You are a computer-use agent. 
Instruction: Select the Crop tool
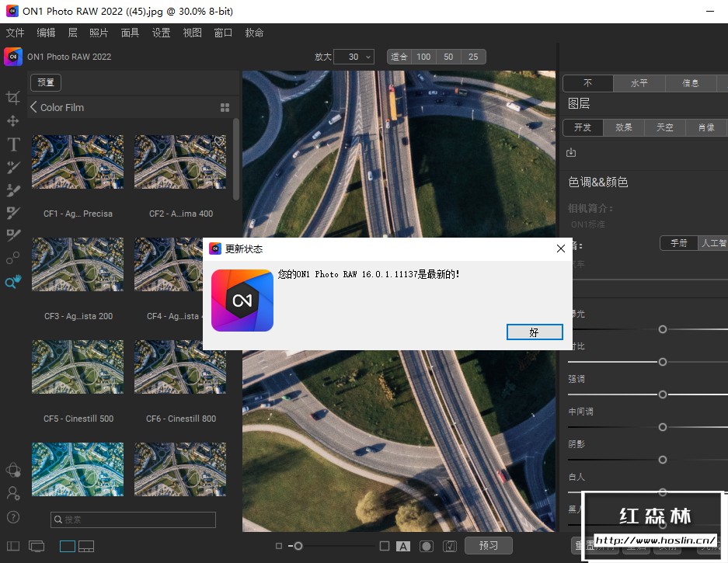13,98
